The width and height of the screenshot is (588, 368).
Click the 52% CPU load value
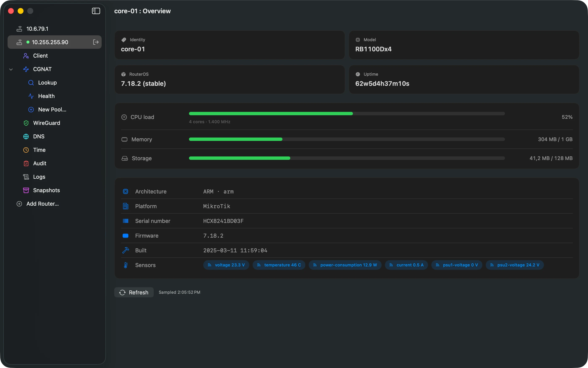(x=567, y=117)
